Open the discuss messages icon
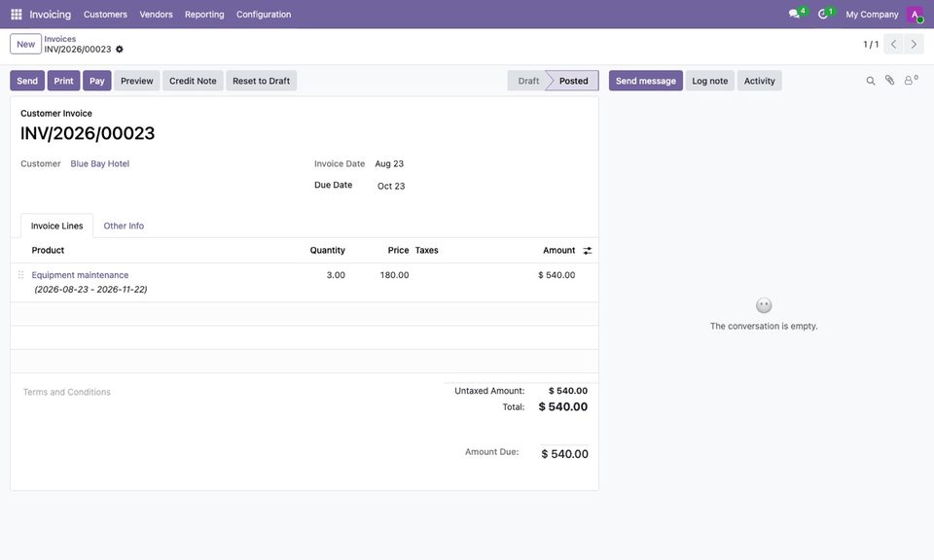Image resolution: width=934 pixels, height=560 pixels. [794, 14]
